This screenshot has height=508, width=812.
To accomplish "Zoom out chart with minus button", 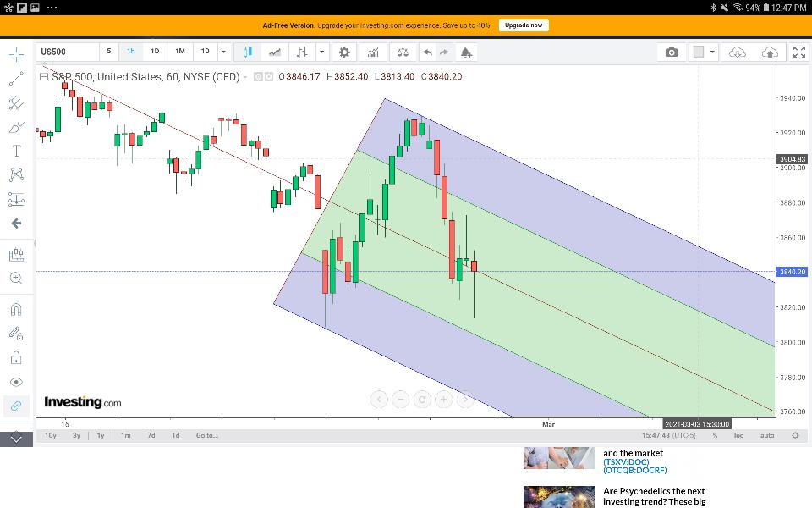I will tap(400, 399).
